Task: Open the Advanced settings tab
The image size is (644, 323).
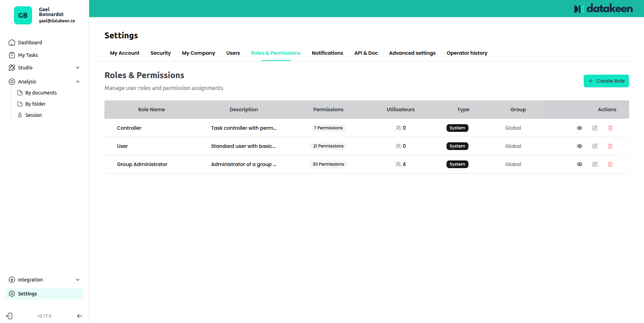Action: click(x=412, y=53)
